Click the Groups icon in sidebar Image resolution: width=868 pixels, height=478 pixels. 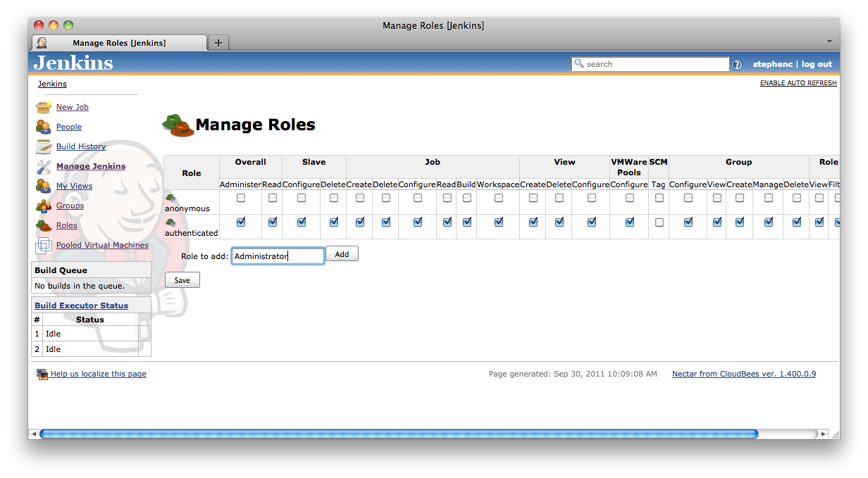(44, 206)
